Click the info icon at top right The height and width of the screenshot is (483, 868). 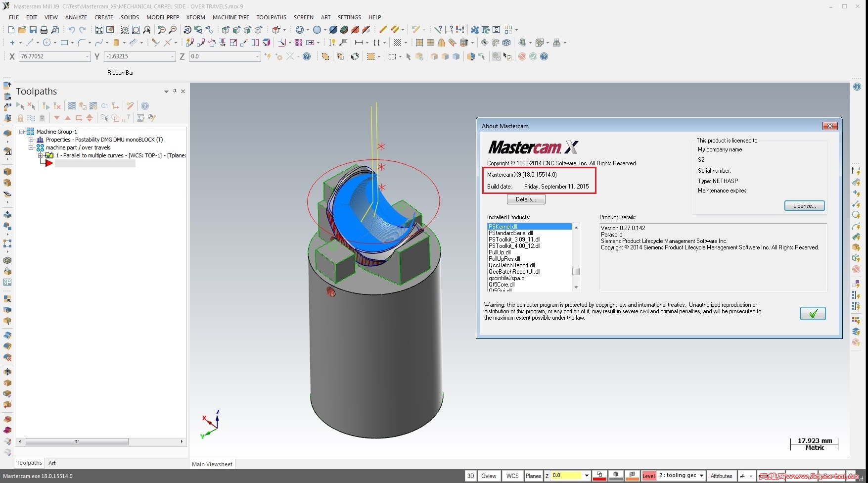tap(857, 87)
